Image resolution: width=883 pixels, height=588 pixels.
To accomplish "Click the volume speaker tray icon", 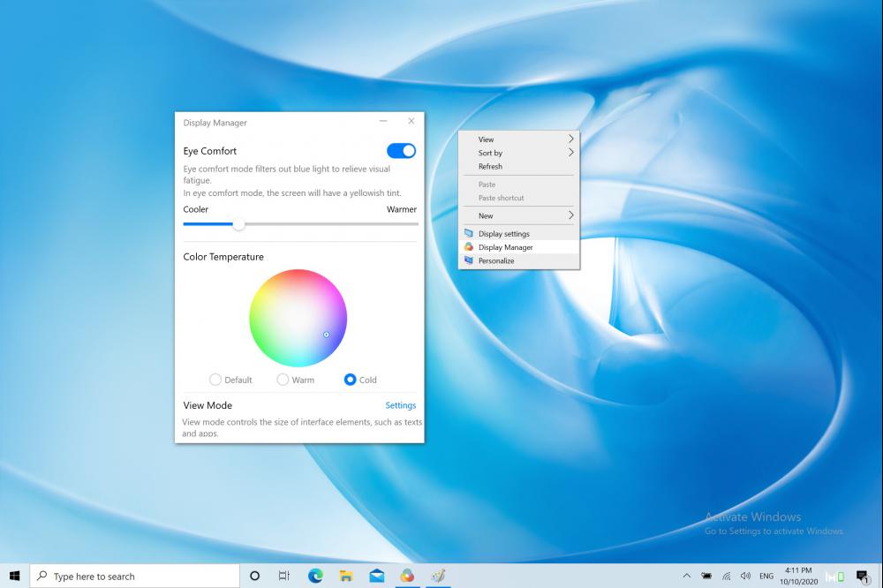I will 745,576.
